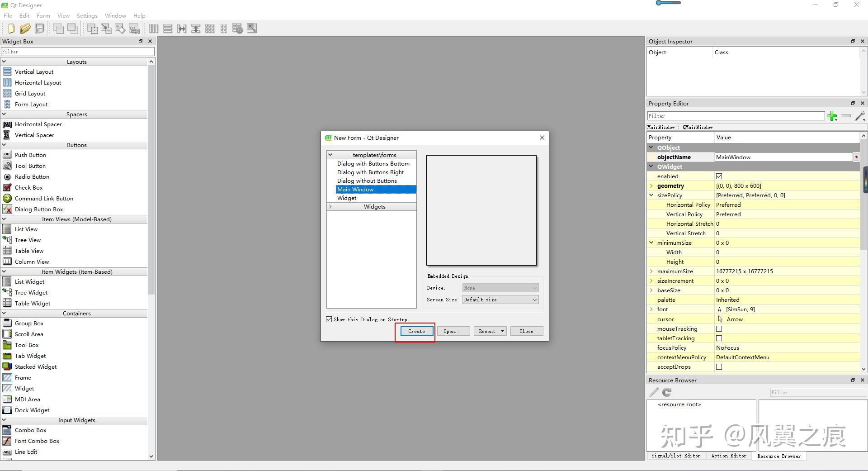The width and height of the screenshot is (868, 471).
Task: Expand the maximumSize property row
Action: pyautogui.click(x=651, y=271)
